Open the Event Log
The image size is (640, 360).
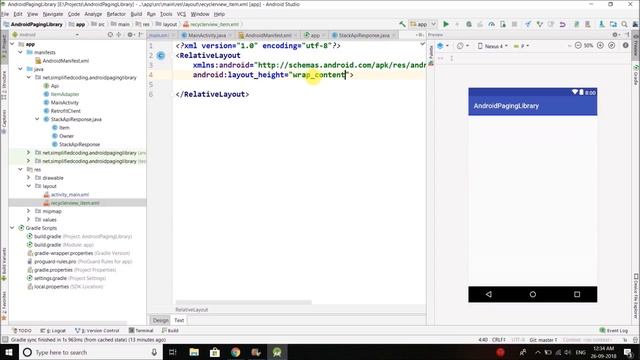tap(613, 330)
